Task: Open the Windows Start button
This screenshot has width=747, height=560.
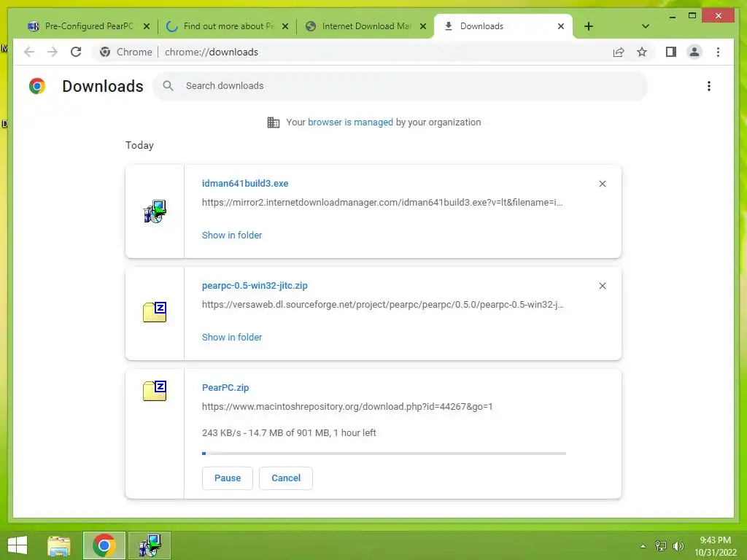Action: tap(18, 545)
